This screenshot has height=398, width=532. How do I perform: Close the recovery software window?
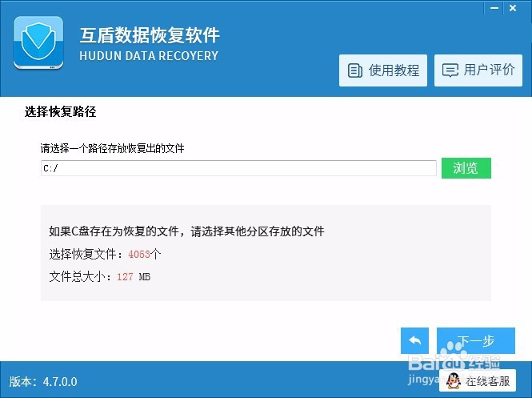[x=513, y=8]
